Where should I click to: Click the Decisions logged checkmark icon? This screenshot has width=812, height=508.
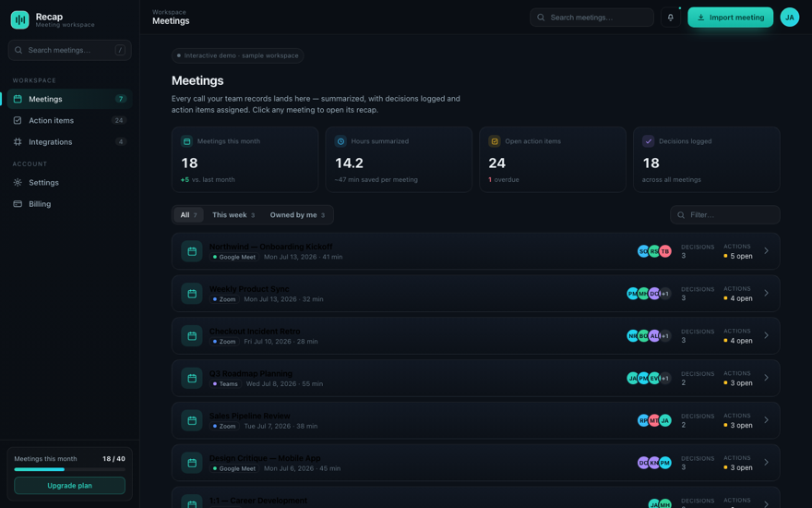[x=649, y=141]
